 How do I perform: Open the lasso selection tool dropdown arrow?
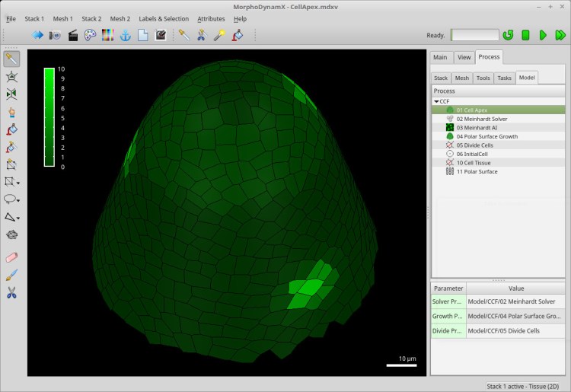point(18,201)
